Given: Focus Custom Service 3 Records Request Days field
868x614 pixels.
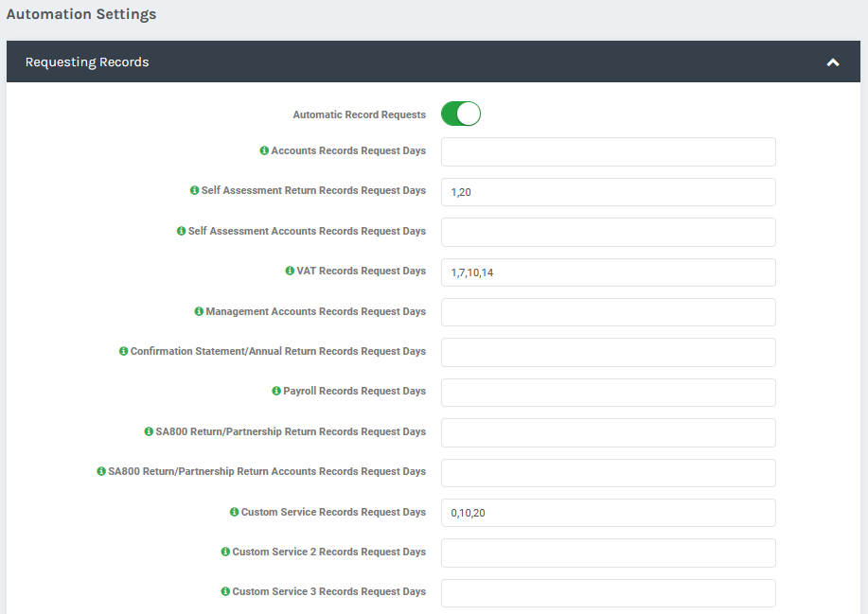Looking at the screenshot, I should click(x=609, y=593).
